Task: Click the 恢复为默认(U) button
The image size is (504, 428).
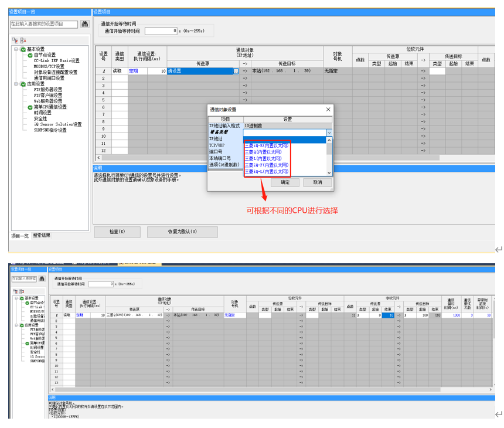Action: tap(174, 232)
